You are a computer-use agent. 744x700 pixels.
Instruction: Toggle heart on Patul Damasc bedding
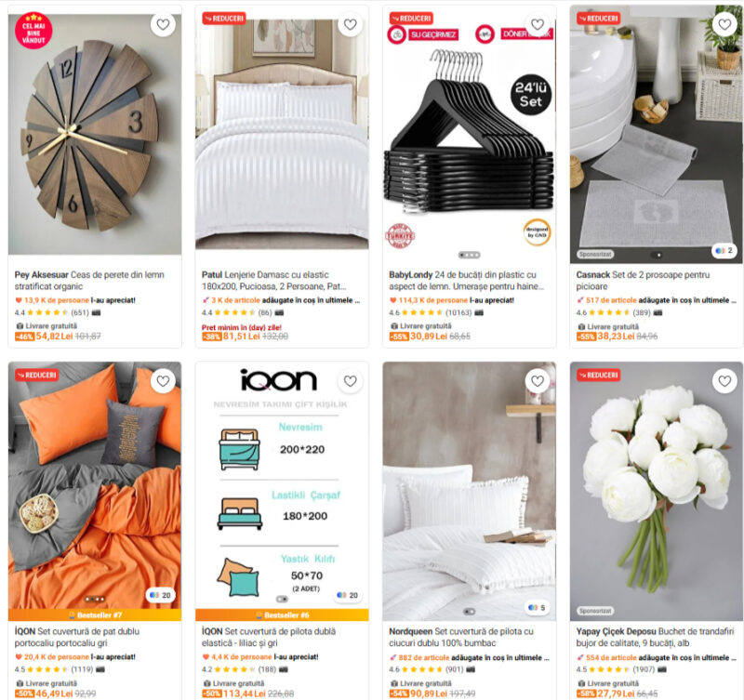[351, 24]
